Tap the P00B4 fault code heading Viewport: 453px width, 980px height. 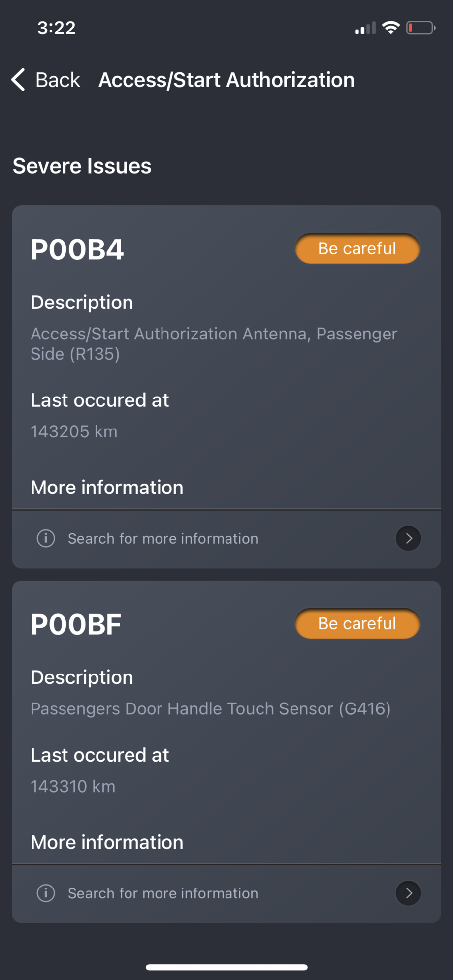77,249
